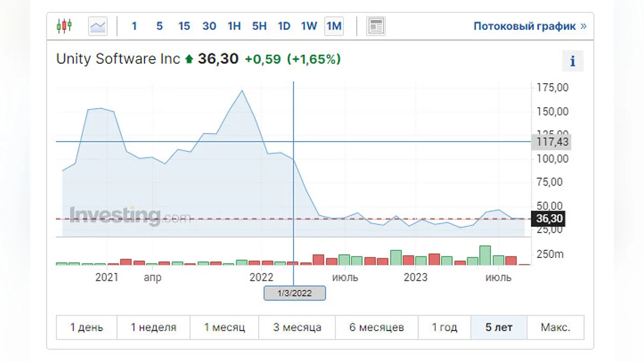Click the 2021 time axis label
Image resolution: width=644 pixels, height=362 pixels.
pos(106,277)
